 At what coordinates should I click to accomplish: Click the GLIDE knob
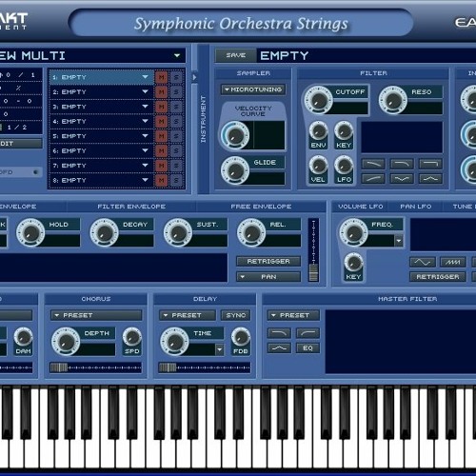(235, 170)
